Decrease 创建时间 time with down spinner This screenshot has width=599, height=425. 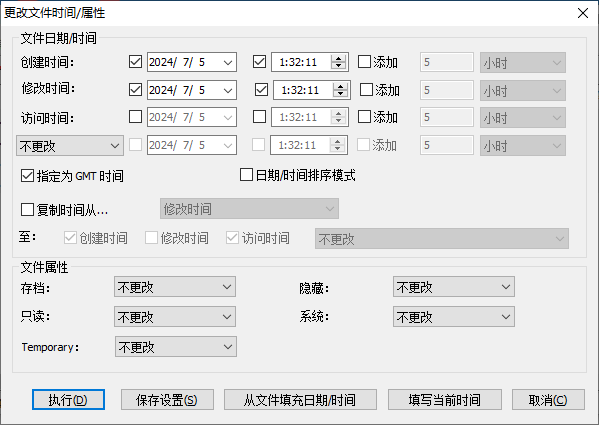click(338, 66)
